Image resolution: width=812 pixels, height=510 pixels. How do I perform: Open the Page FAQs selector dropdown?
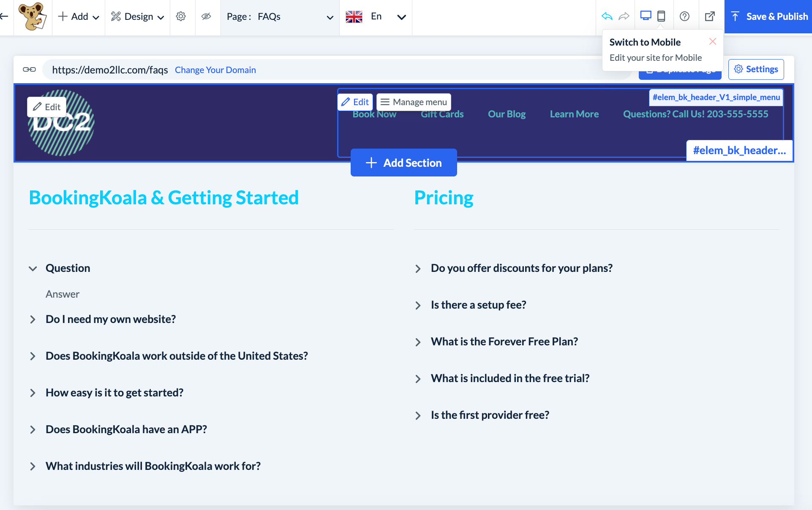(280, 17)
